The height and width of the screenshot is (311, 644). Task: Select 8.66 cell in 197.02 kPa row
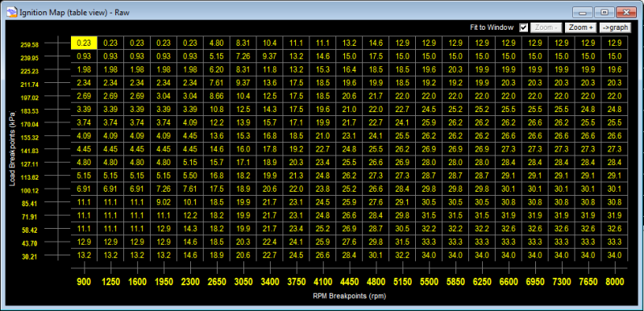tap(217, 96)
